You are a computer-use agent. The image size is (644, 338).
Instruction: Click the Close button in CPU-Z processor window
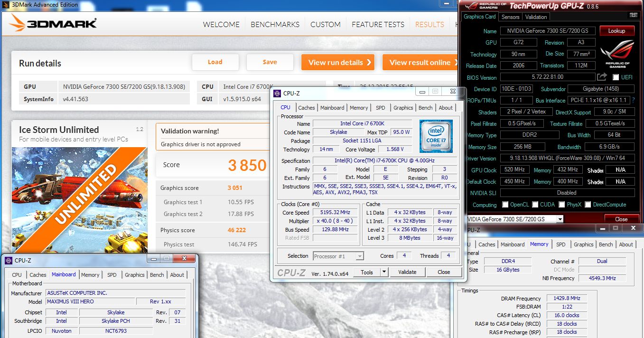(x=444, y=272)
